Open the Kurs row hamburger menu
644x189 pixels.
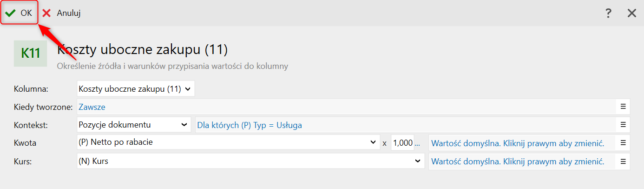pyautogui.click(x=623, y=162)
